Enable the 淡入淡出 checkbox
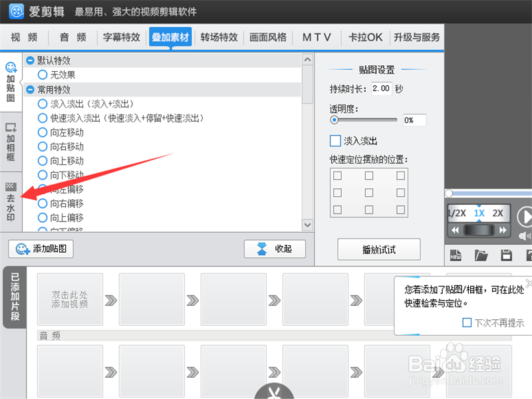This screenshot has height=399, width=532. pos(335,140)
